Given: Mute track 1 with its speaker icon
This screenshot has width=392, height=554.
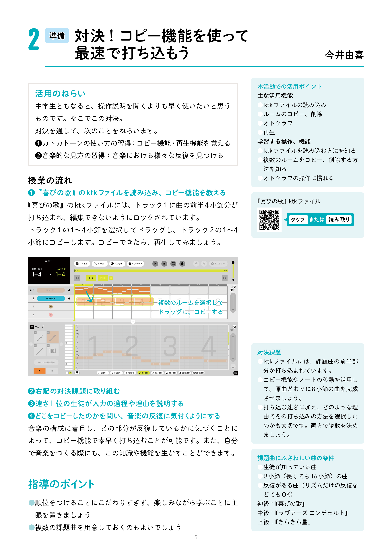Looking at the screenshot, I should (69, 290).
